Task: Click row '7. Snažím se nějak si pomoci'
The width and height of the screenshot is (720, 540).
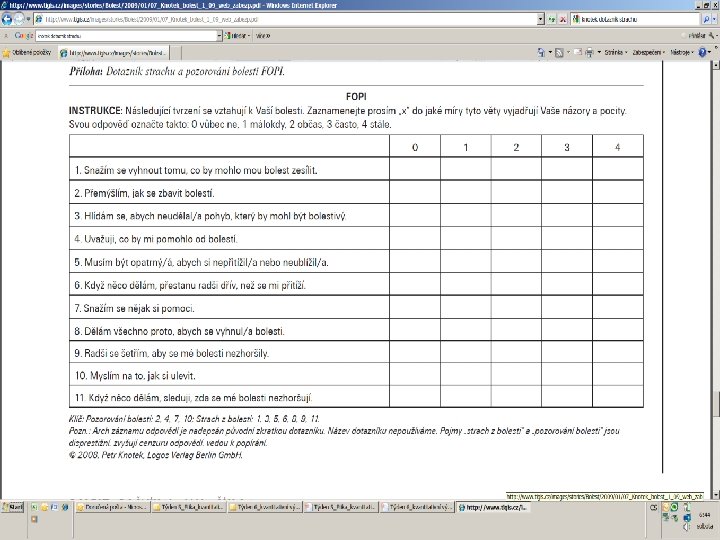Action: 356,308
